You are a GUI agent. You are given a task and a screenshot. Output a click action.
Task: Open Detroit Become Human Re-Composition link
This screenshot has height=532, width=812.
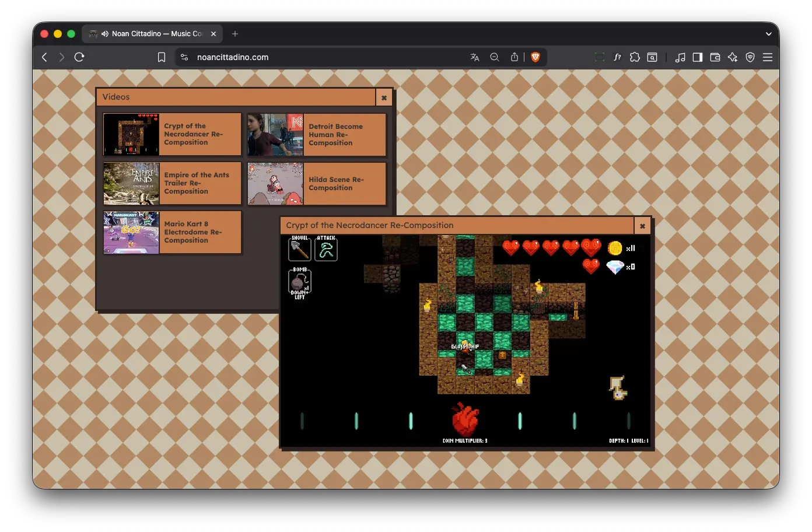click(335, 135)
